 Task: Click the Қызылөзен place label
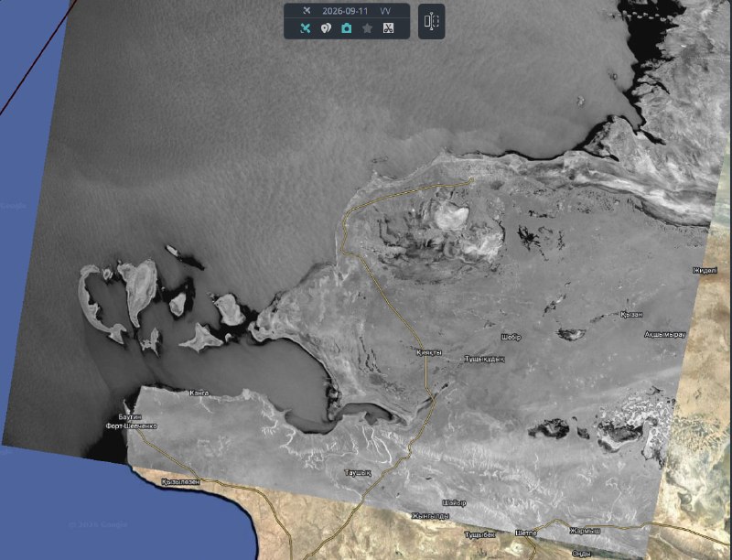180,481
